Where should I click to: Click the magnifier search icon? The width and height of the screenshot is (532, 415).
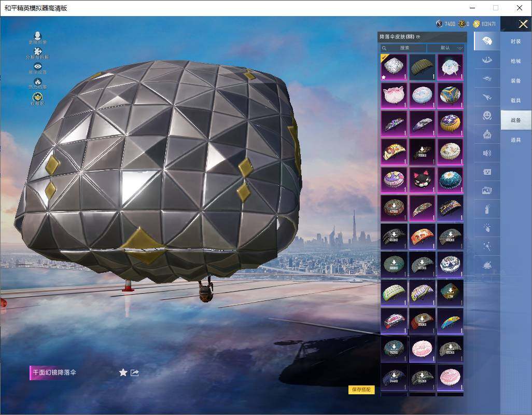pyautogui.click(x=384, y=48)
